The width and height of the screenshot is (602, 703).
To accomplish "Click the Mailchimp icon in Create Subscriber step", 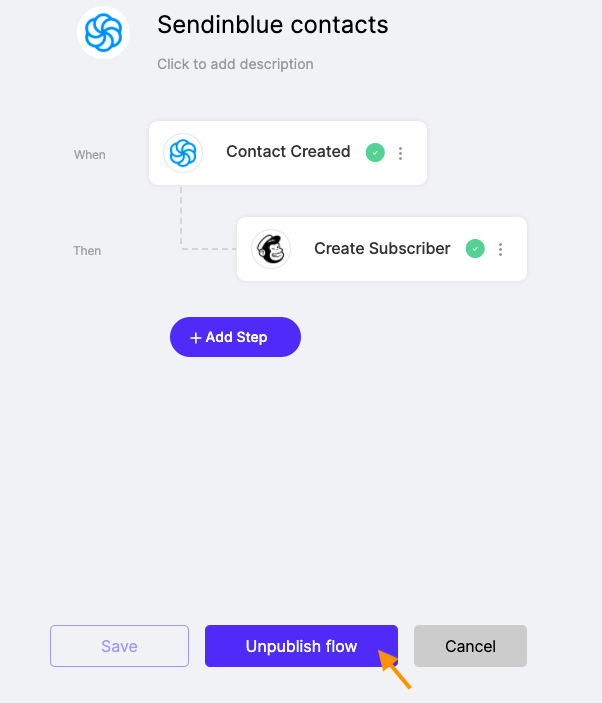I will pos(271,249).
